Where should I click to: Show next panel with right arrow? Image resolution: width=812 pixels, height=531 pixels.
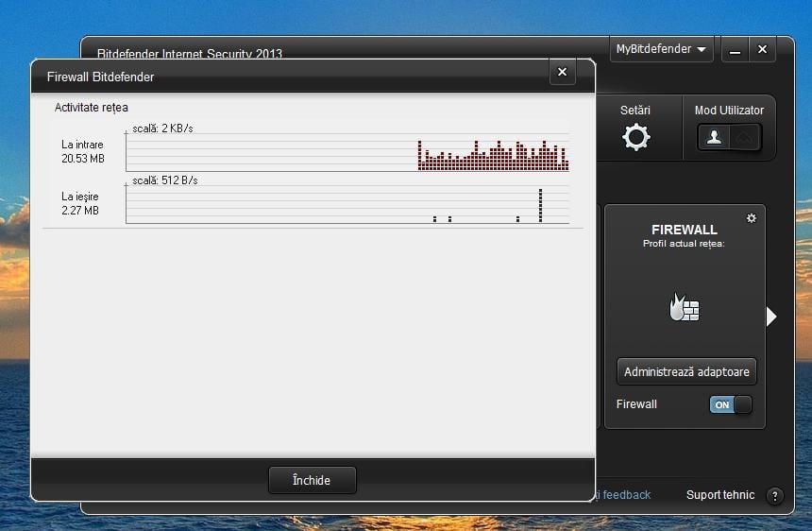click(x=771, y=316)
